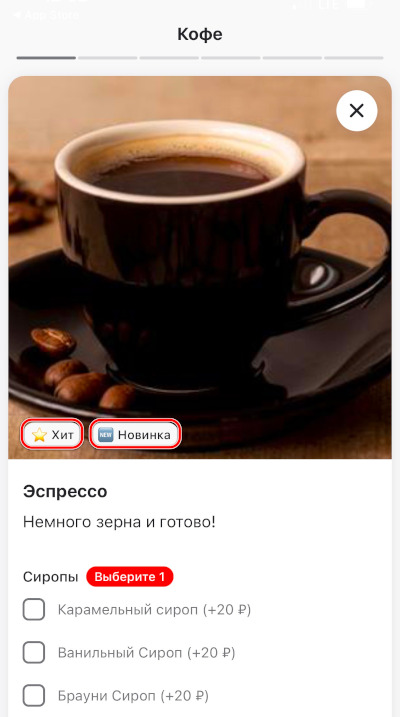Tap the star icon in Хит badge
This screenshot has width=400, height=717.
click(x=40, y=435)
